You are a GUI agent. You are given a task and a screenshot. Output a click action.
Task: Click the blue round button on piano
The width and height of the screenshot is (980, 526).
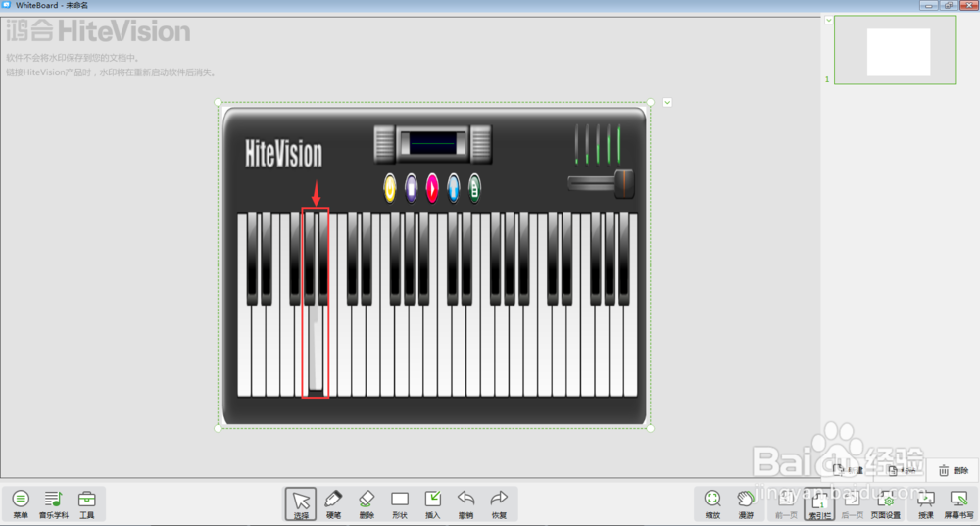click(453, 187)
